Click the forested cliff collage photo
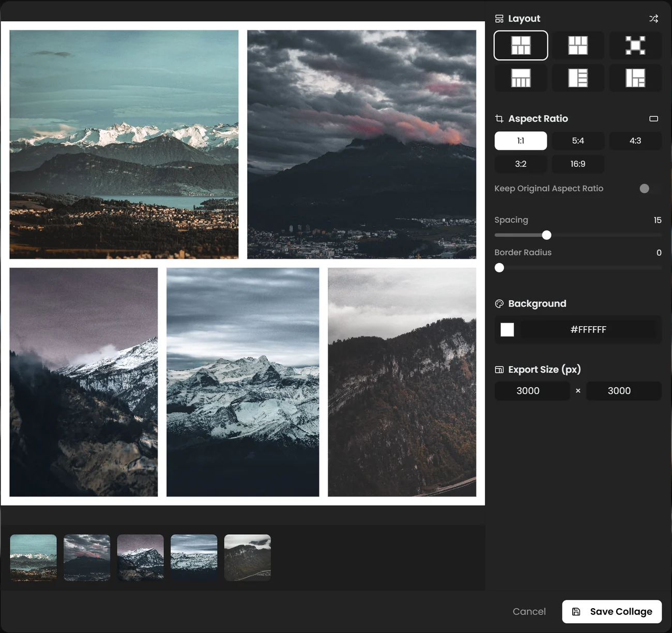672x633 pixels. tap(402, 382)
